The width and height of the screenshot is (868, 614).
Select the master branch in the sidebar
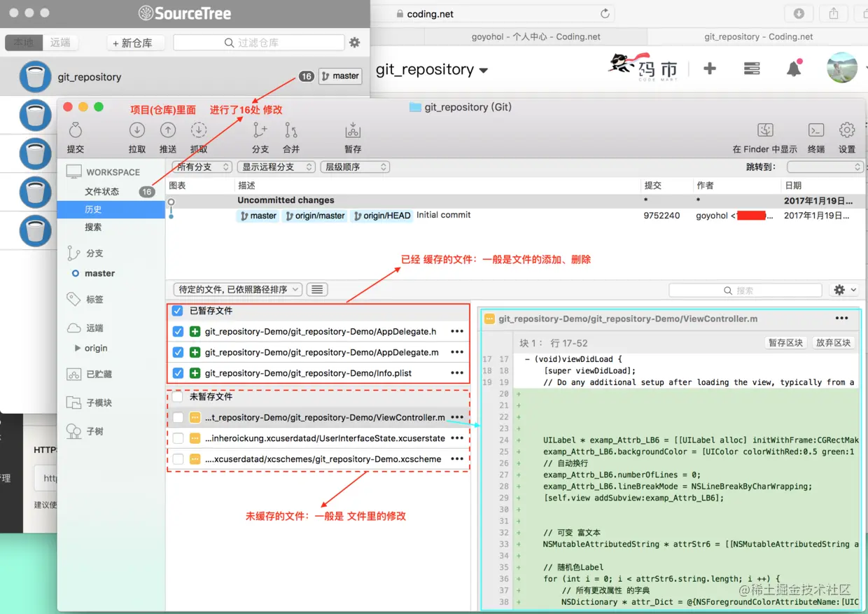point(99,273)
